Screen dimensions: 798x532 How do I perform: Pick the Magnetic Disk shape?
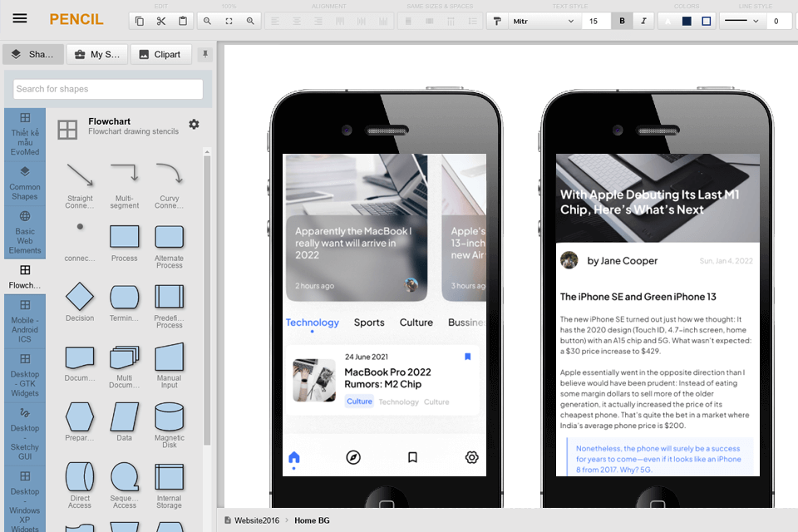coord(170,425)
